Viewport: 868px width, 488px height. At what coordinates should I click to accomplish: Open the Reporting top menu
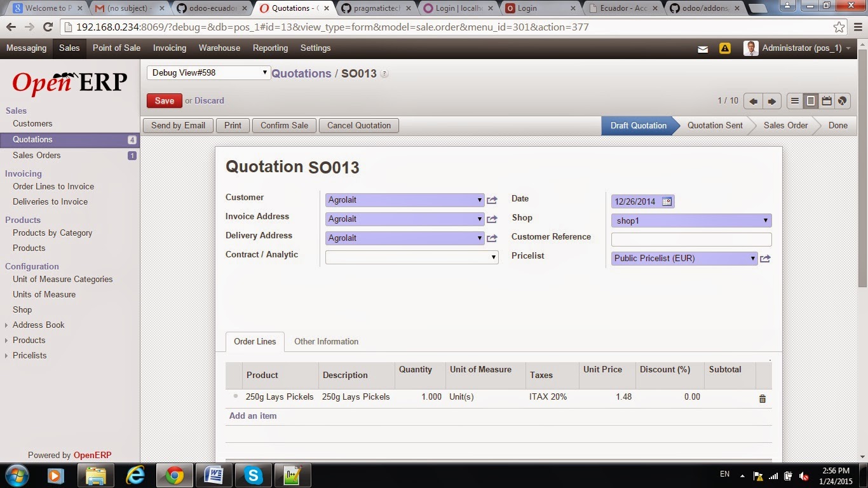(x=270, y=48)
